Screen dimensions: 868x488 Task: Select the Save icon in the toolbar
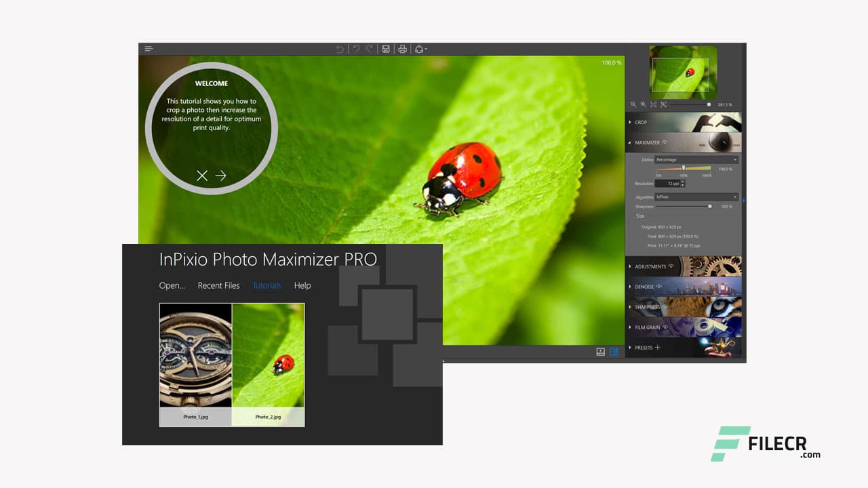pos(384,49)
